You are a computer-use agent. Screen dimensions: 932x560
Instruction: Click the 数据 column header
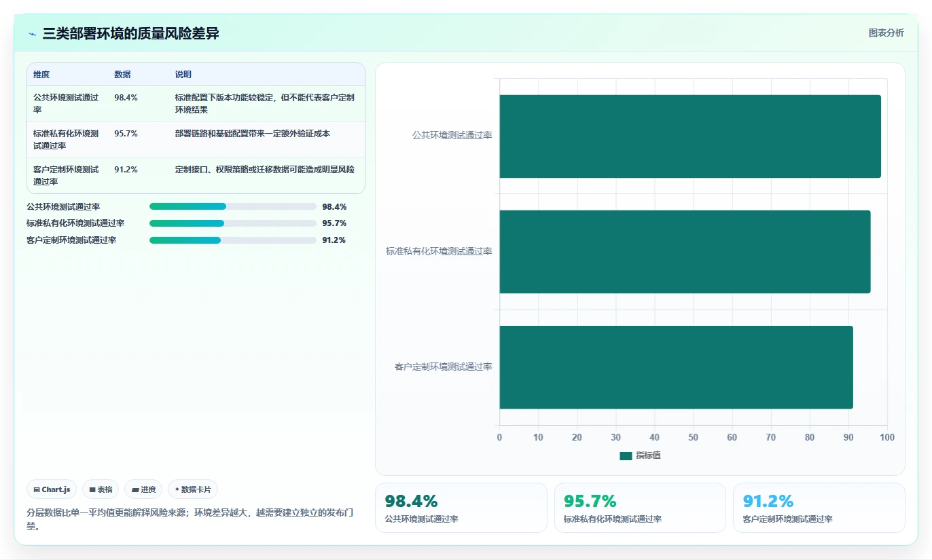click(x=123, y=75)
